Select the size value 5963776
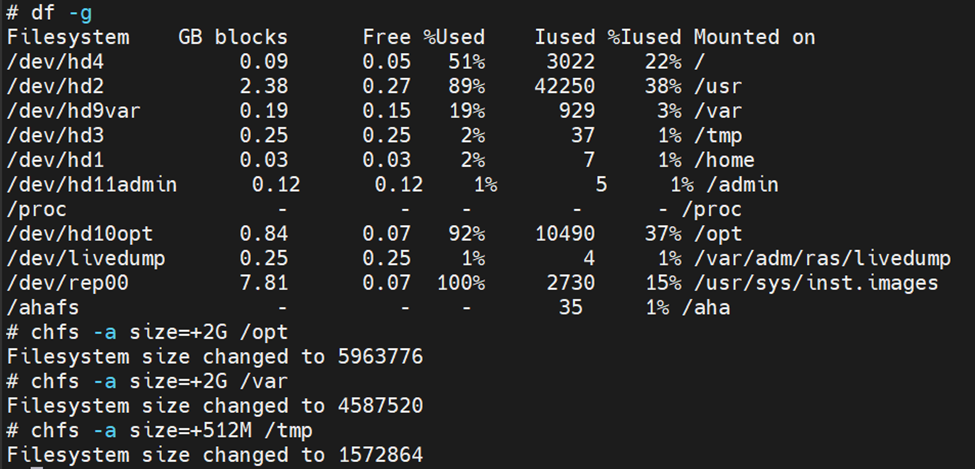975x469 pixels. pos(381,357)
